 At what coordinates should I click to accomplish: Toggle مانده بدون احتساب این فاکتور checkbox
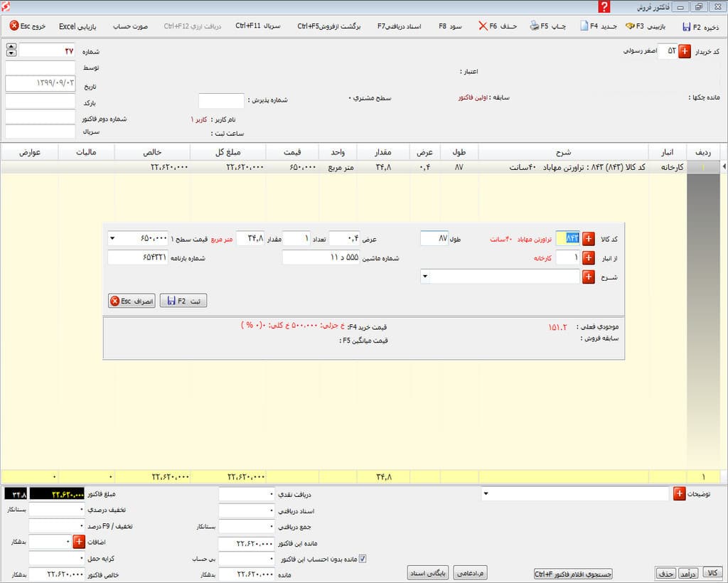(x=363, y=559)
